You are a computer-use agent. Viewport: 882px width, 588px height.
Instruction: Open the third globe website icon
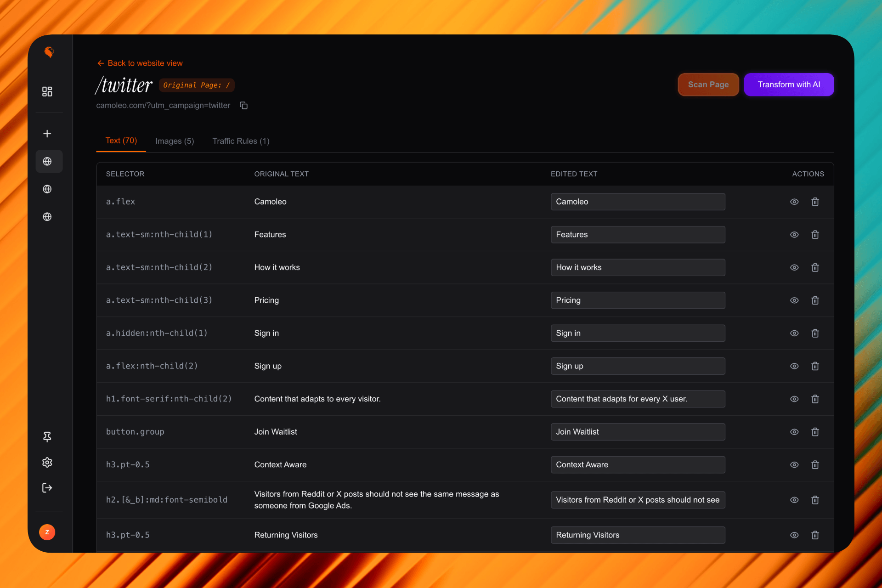pyautogui.click(x=47, y=217)
